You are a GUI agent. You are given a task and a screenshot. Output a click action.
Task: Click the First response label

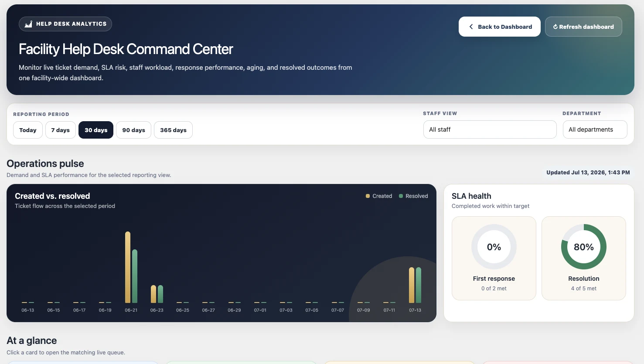tap(494, 279)
